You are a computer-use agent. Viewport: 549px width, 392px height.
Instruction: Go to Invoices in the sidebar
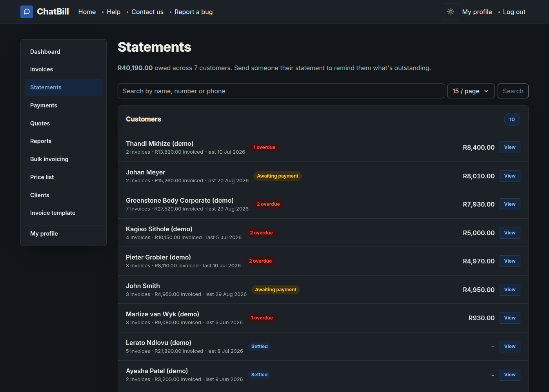(x=64, y=69)
